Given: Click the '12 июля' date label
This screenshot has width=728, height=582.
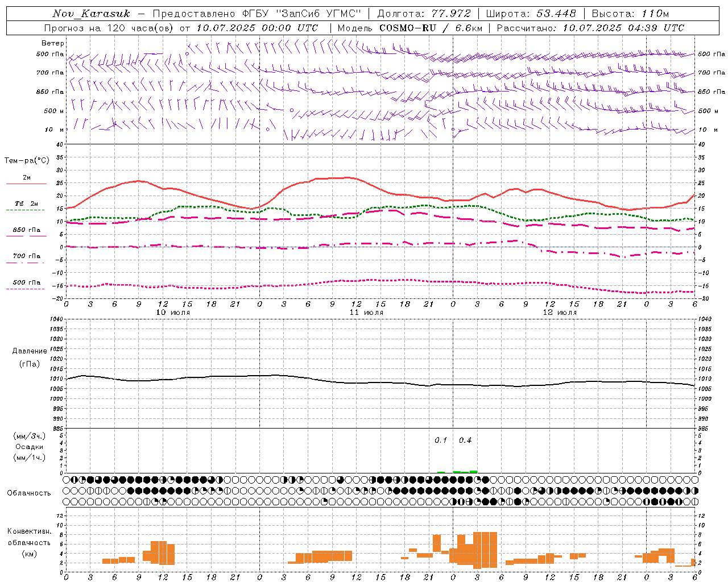Looking at the screenshot, I should click(x=560, y=313).
